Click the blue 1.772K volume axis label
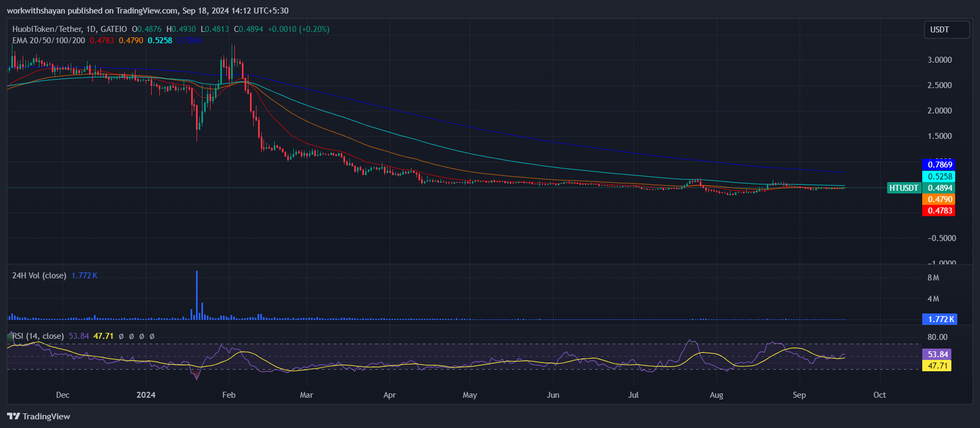 click(940, 319)
